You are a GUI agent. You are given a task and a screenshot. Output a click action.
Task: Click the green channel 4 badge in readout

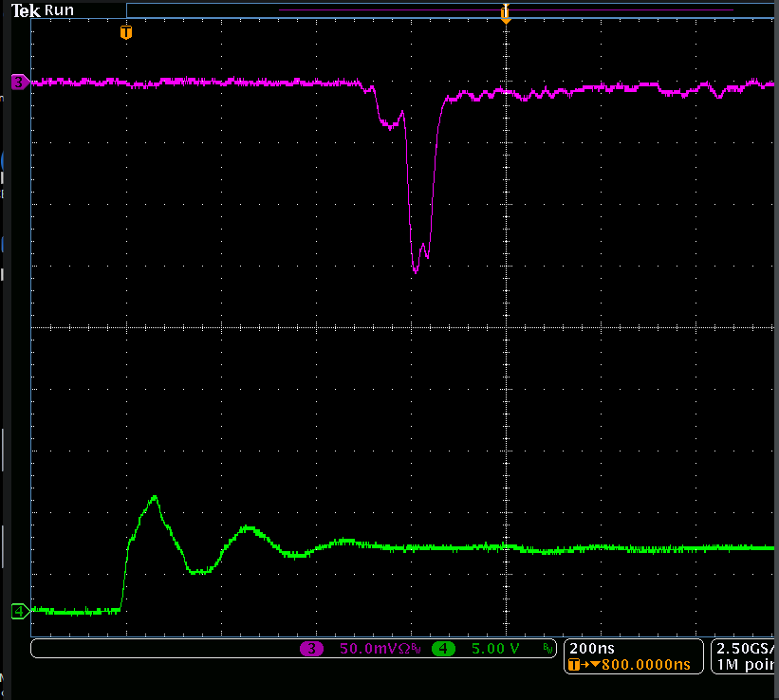pyautogui.click(x=443, y=649)
